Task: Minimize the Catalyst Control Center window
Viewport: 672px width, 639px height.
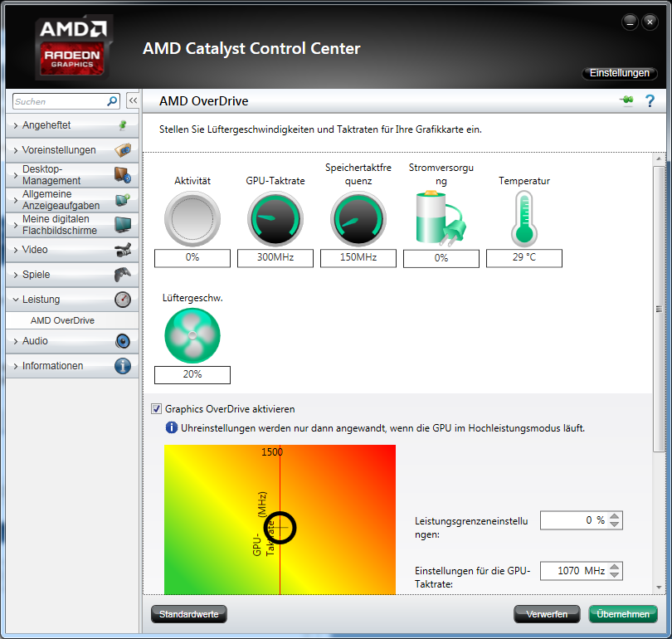Action: [630, 22]
